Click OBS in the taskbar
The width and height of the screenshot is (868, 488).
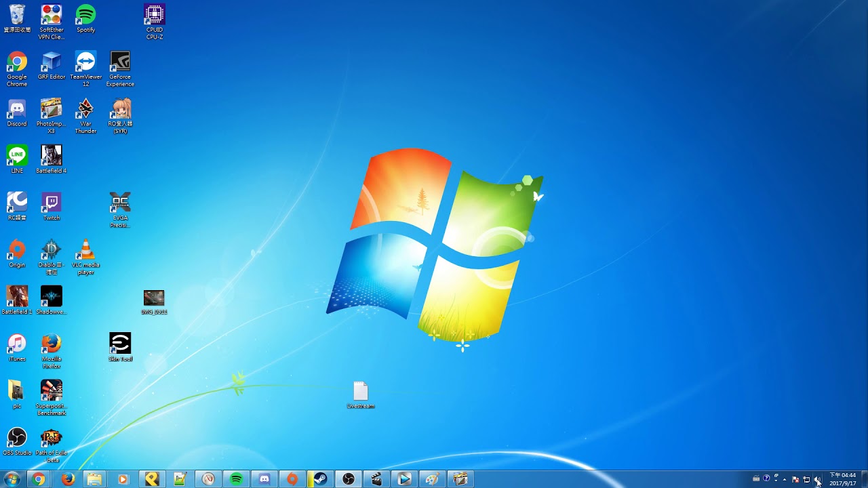pos(349,479)
